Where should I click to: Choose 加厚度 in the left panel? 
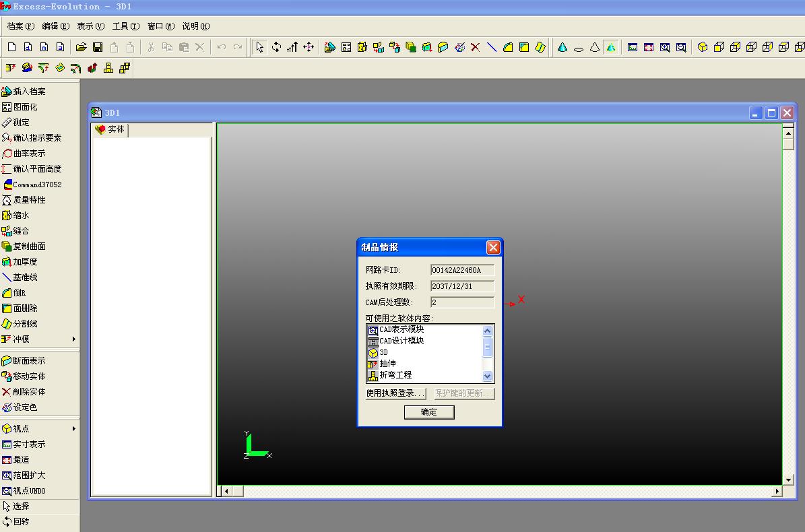(x=20, y=262)
